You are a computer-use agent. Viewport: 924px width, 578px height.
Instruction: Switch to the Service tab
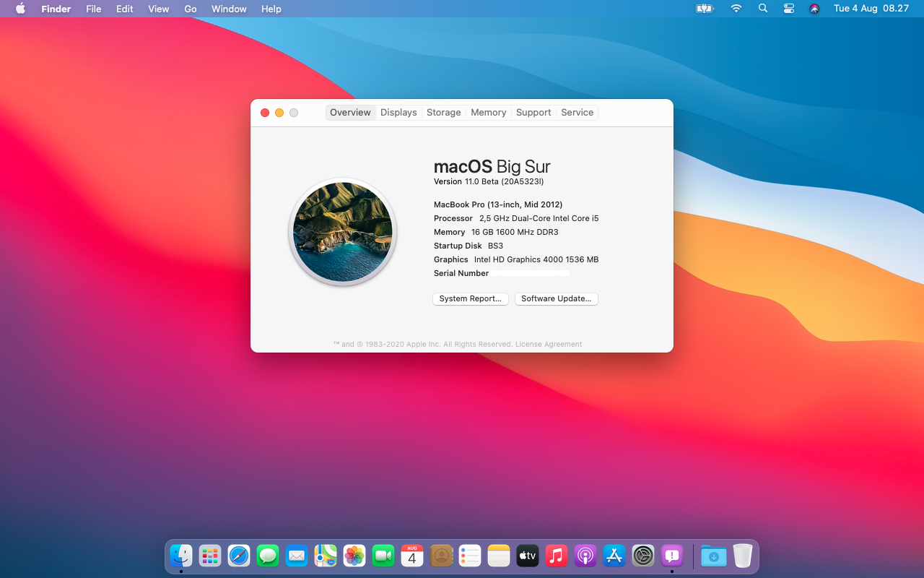point(577,112)
